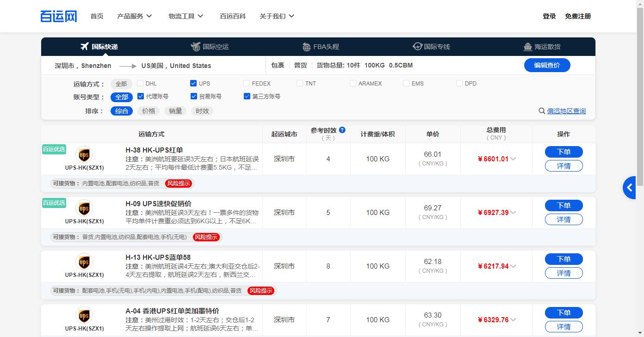Uncheck the 贸易账号 checkbox
This screenshot has height=337, width=644.
(194, 96)
